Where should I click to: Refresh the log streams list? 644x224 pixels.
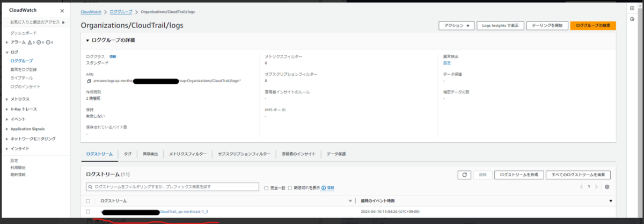pyautogui.click(x=464, y=175)
